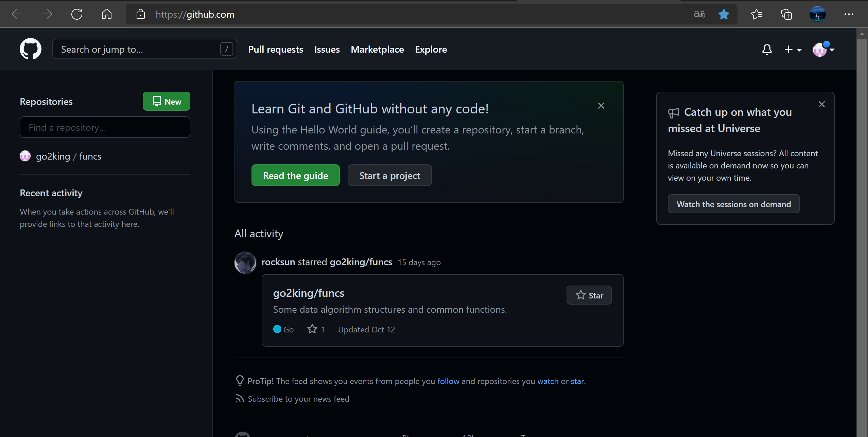
Task: Click the slash shortcut hint in search
Action: [227, 49]
